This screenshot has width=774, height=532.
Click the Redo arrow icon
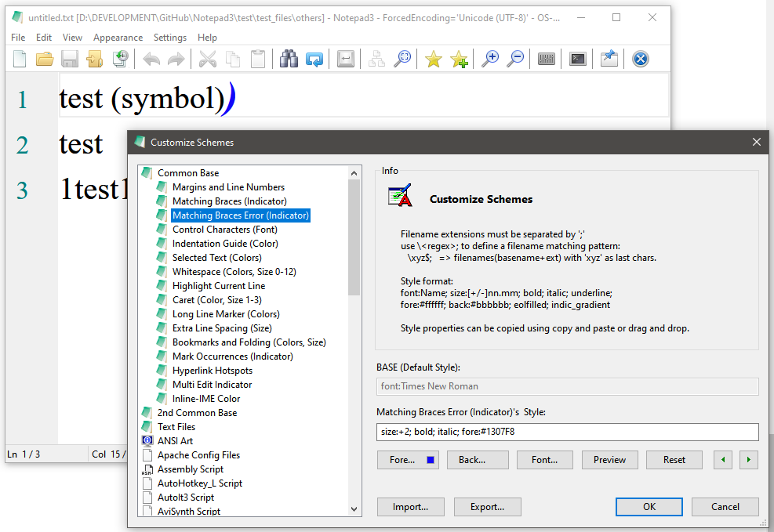[176, 60]
